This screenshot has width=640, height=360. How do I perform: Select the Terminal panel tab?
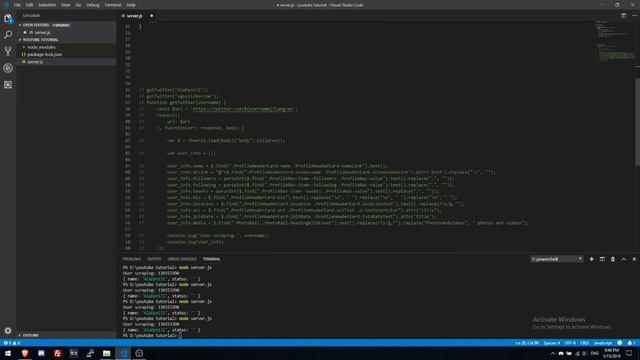211,259
